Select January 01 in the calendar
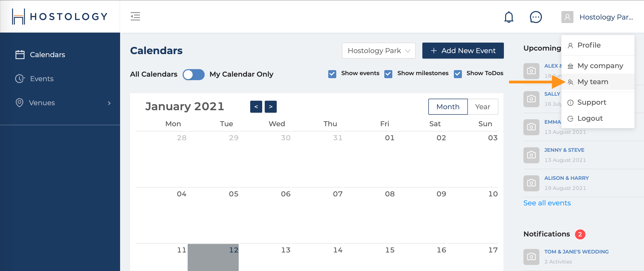This screenshot has height=271, width=644. (369, 159)
